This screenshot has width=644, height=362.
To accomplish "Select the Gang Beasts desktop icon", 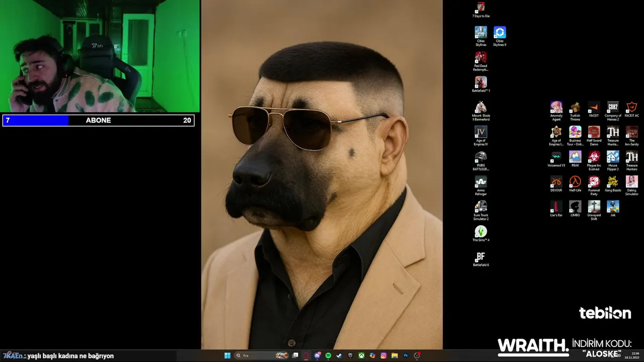I will (613, 184).
